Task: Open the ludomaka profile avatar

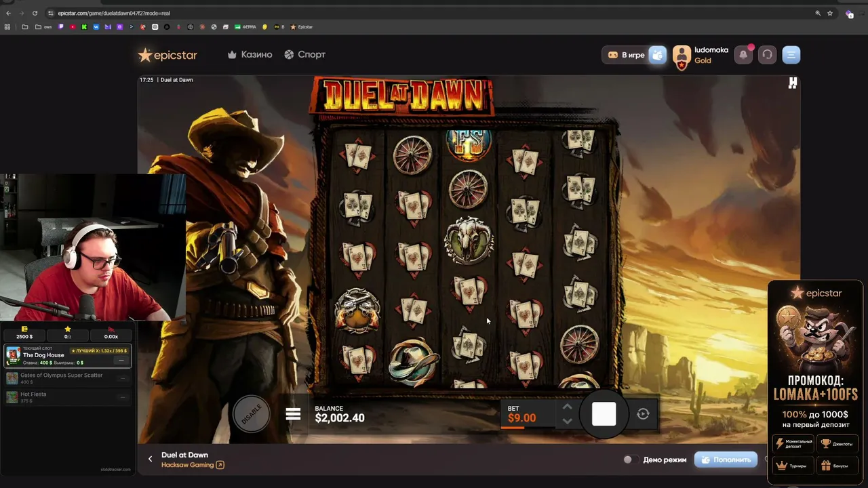Action: (682, 57)
